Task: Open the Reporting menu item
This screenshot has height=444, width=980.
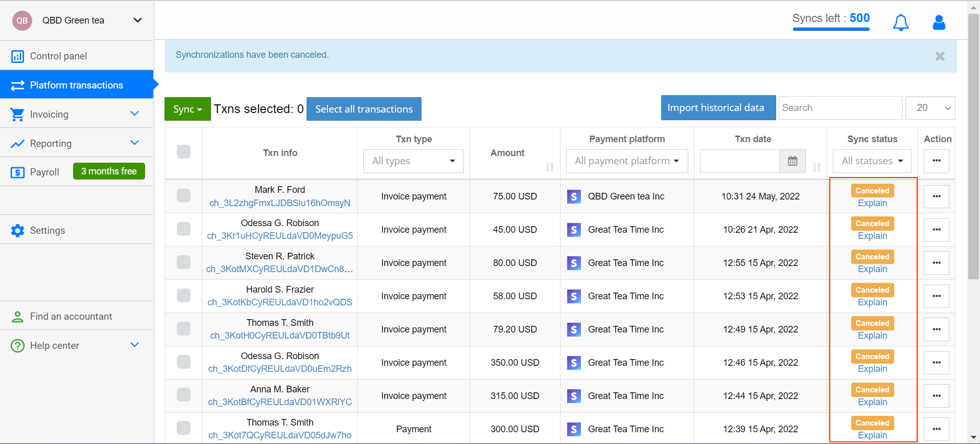Action: [77, 143]
